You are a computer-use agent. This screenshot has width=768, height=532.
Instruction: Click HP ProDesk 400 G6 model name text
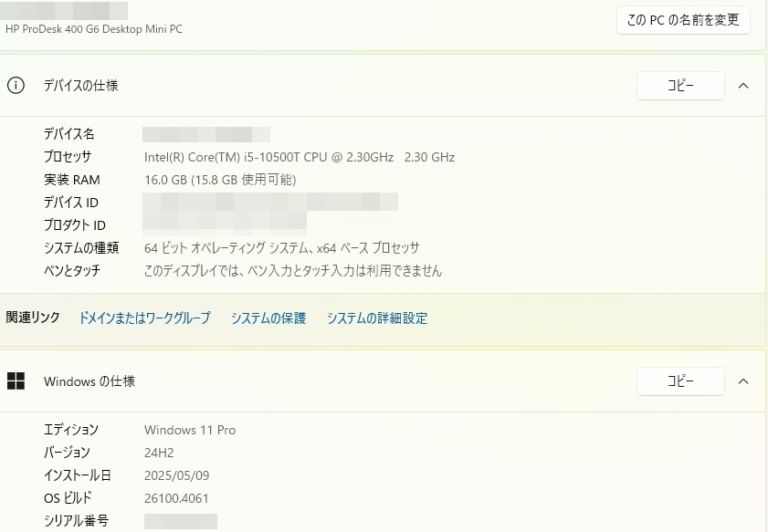point(93,29)
